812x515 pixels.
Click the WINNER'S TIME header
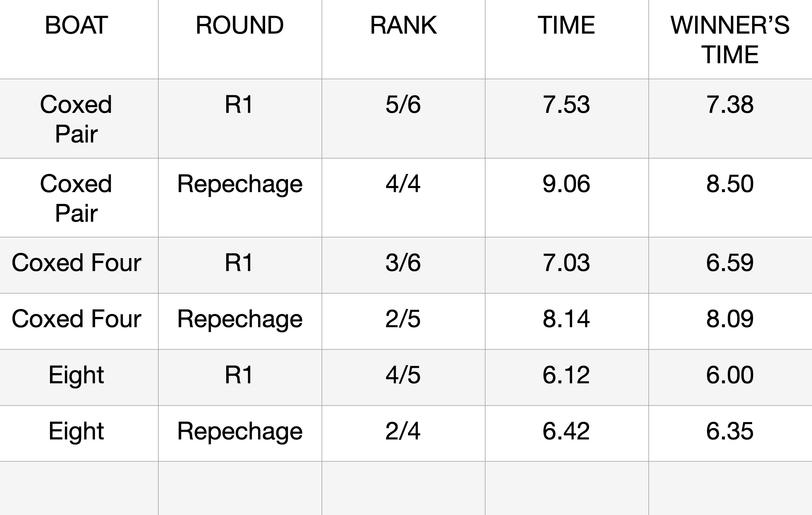click(x=730, y=39)
